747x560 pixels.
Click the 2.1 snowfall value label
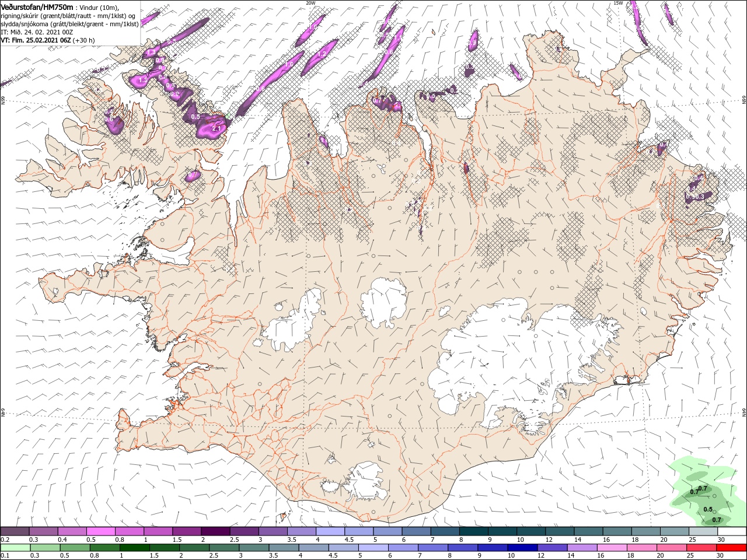pyautogui.click(x=217, y=128)
